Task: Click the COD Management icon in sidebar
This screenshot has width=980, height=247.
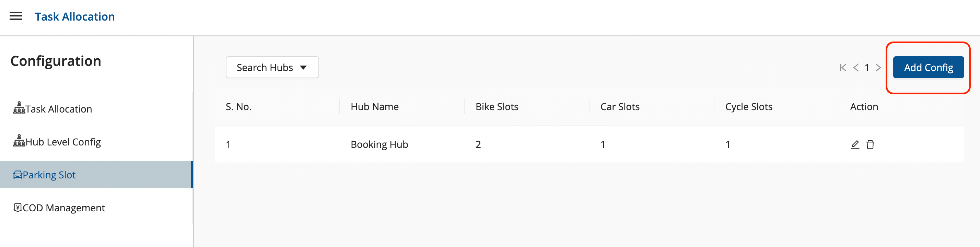Action: pyautogui.click(x=17, y=208)
